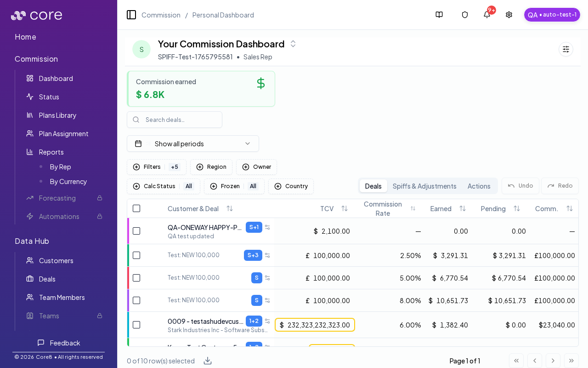
Task: Check the QA-ONEWAY HAPPY deal row checkbox
Action: coord(136,231)
